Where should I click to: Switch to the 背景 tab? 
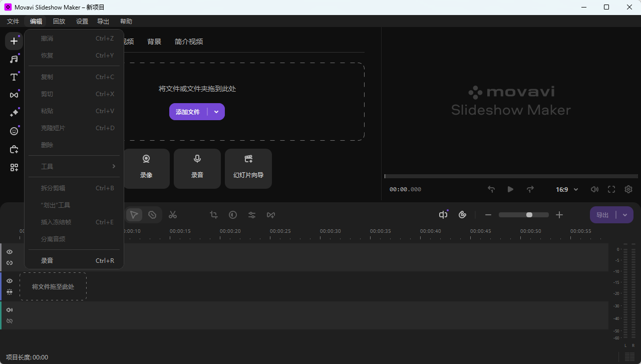point(154,42)
